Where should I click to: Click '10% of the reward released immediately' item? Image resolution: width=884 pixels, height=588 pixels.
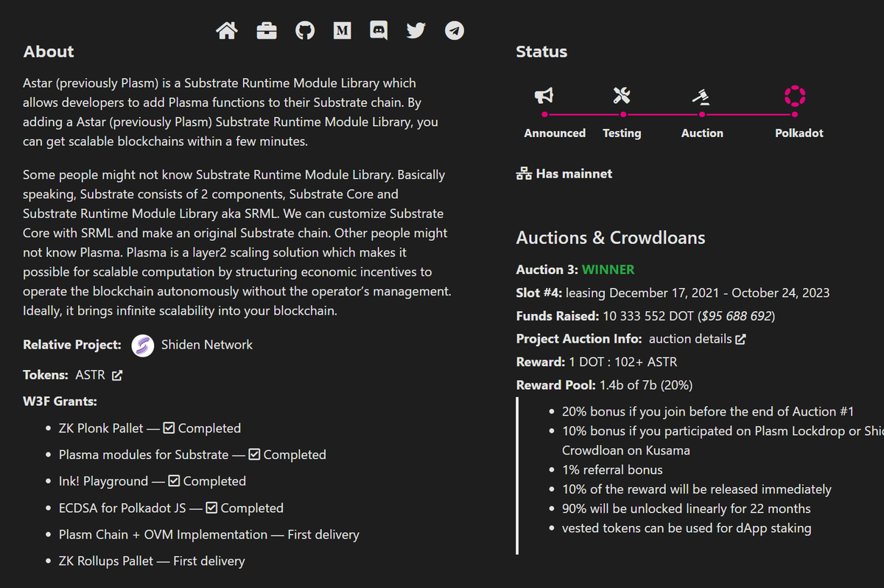[697, 489]
